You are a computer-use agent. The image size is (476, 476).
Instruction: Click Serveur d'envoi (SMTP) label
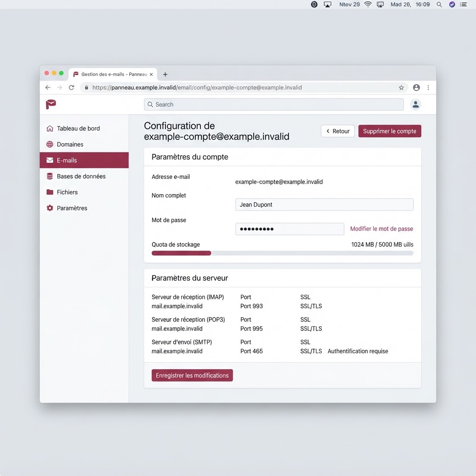pyautogui.click(x=182, y=342)
